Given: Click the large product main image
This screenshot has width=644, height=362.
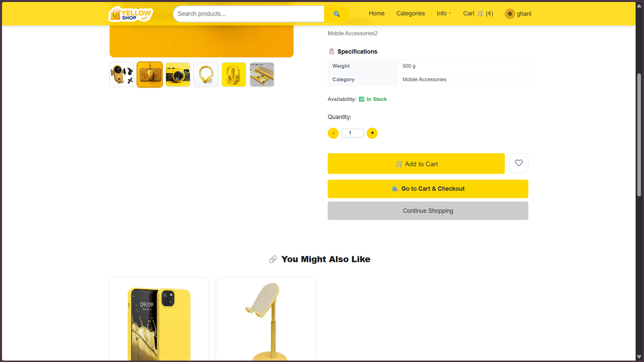Looking at the screenshot, I should point(201,41).
